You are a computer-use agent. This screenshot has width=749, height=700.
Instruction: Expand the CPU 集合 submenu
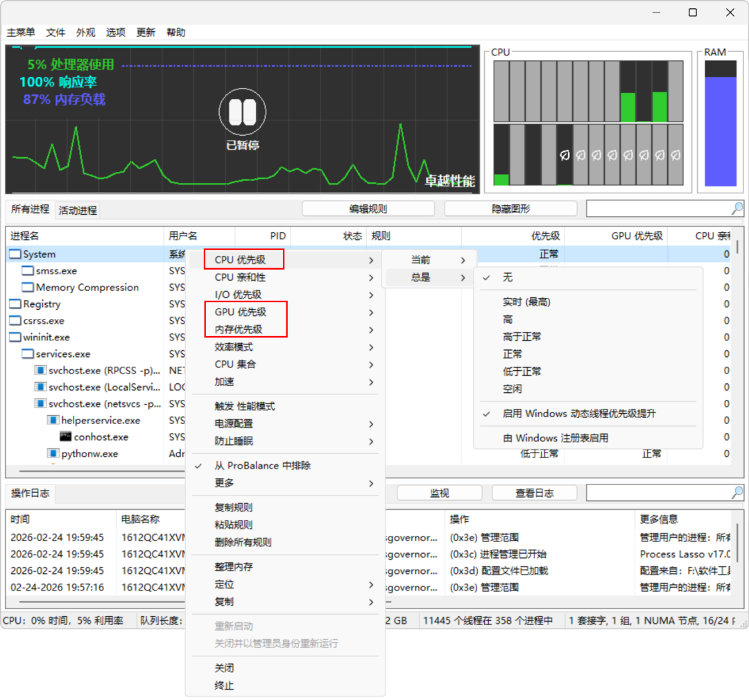coord(285,365)
